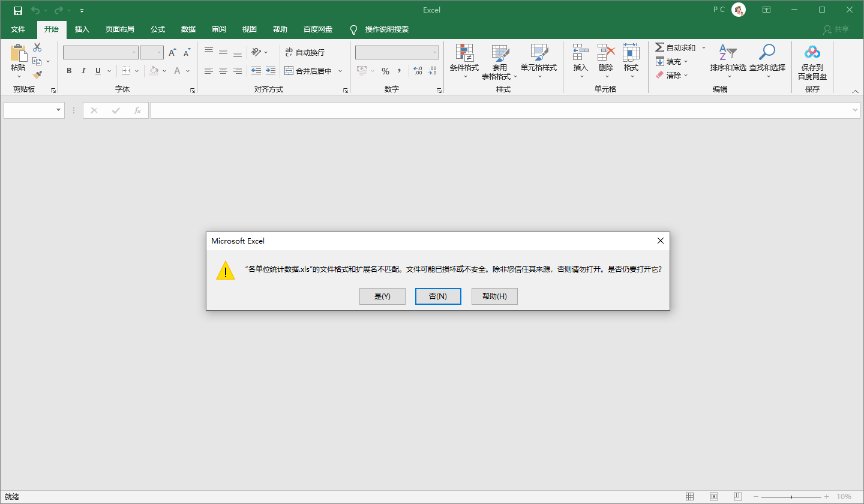Click the Accounting currency format icon
The height and width of the screenshot is (504, 864).
click(362, 71)
